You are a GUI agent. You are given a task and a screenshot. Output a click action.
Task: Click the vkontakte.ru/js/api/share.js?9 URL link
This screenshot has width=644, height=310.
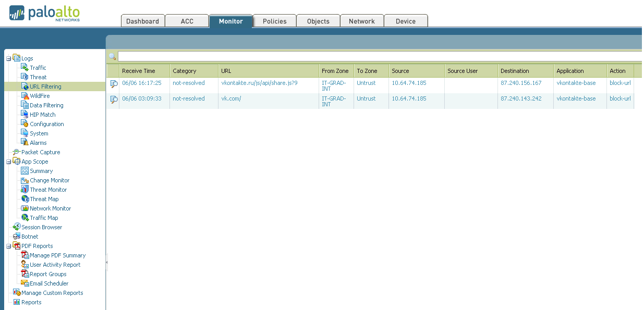[x=259, y=83]
